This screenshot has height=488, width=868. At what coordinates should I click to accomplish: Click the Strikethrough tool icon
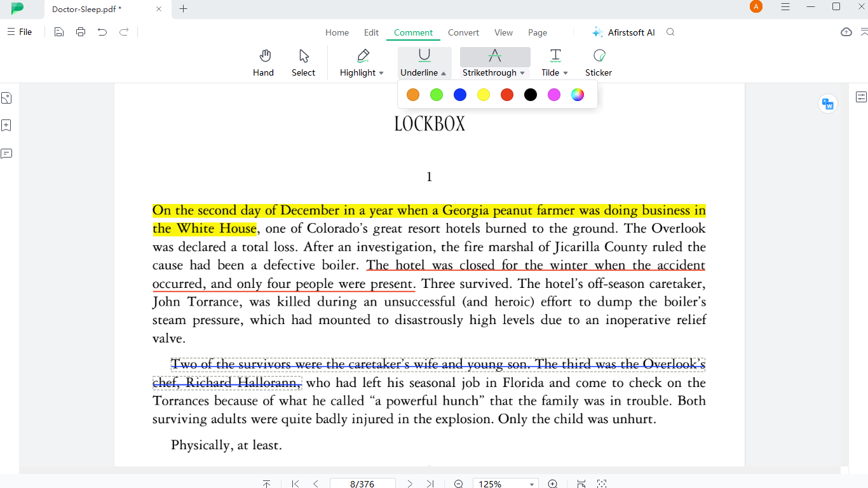tap(495, 56)
